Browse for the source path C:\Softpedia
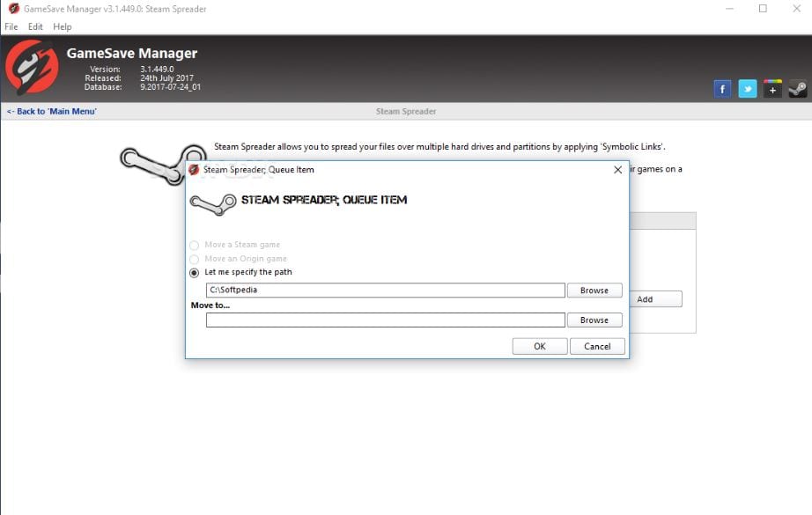The image size is (812, 515). (594, 291)
